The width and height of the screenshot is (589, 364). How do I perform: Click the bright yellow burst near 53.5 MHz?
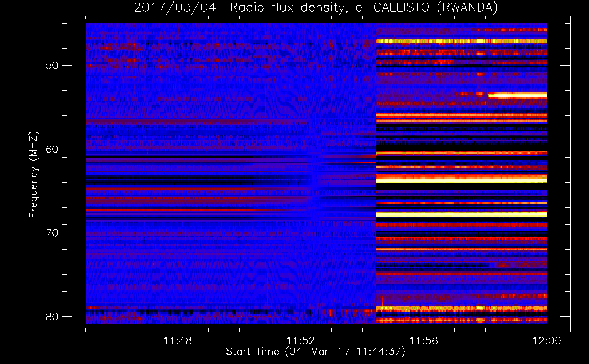pos(517,95)
